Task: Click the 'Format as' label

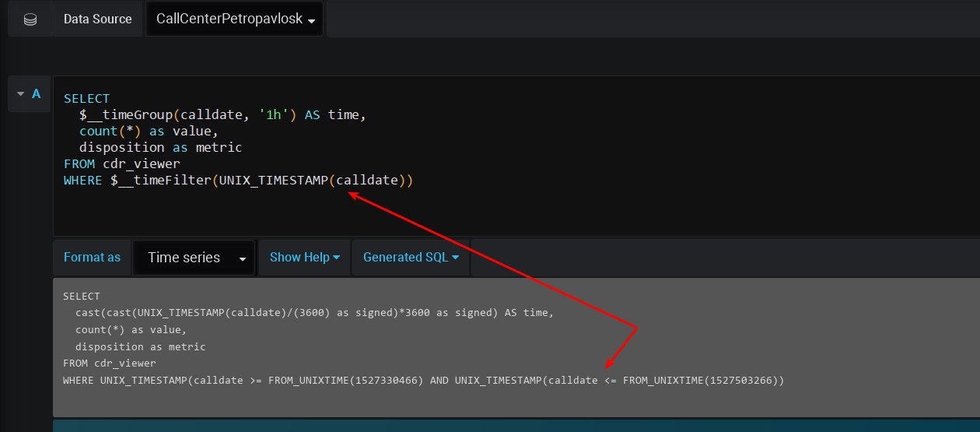Action: (x=92, y=258)
